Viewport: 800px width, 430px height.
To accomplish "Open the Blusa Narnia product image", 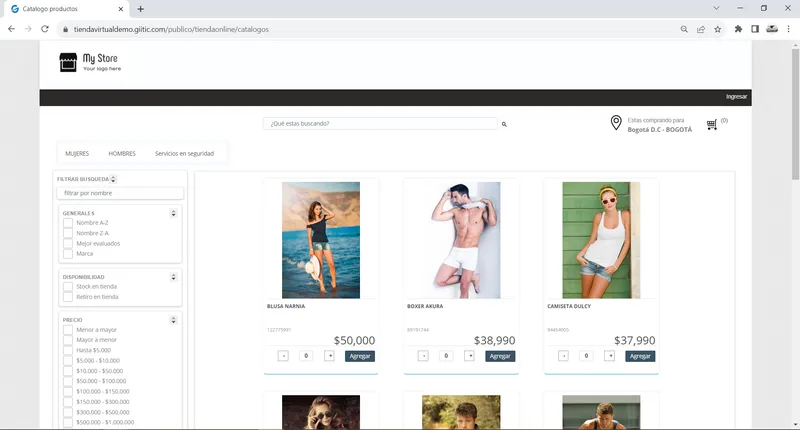I will tap(321, 240).
